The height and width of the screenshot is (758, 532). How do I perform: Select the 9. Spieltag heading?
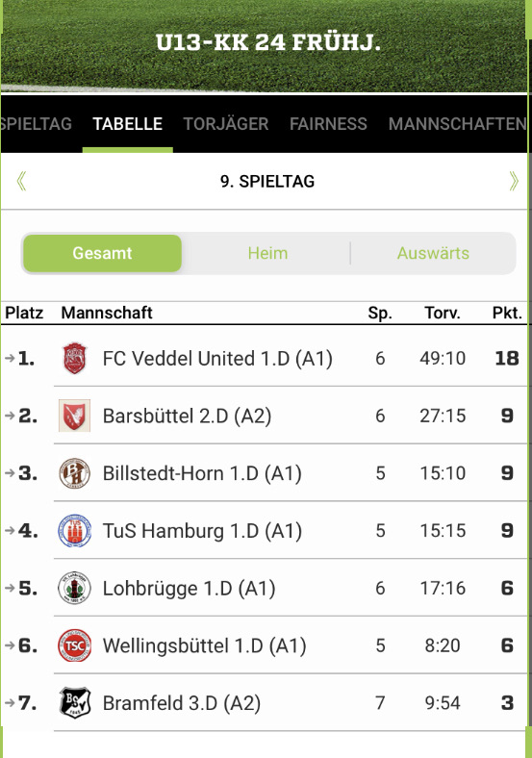(x=267, y=182)
